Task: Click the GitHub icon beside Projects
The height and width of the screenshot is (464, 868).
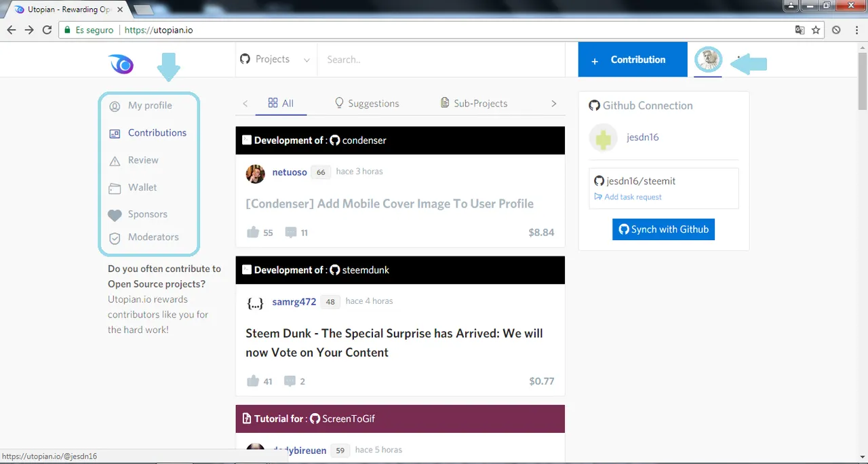Action: point(245,59)
